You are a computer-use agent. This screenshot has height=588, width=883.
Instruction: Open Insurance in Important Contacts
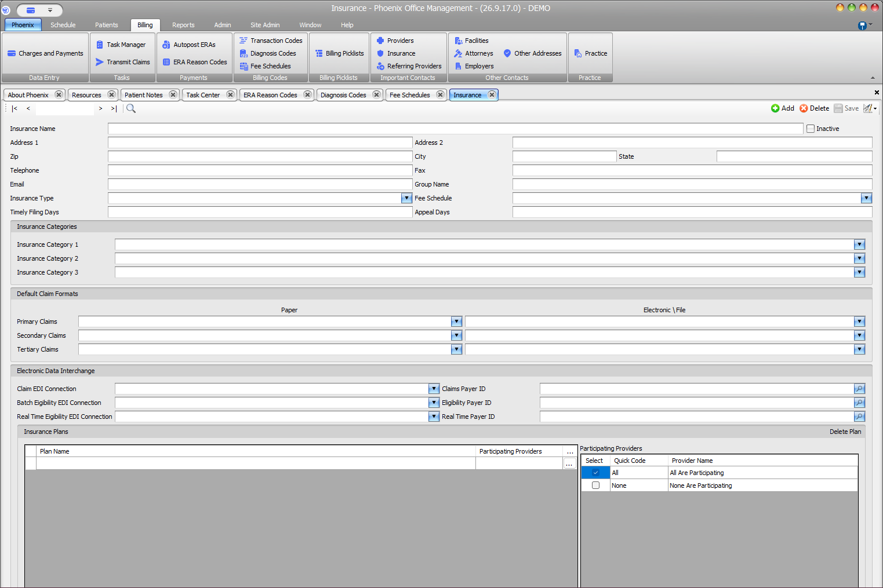click(395, 53)
